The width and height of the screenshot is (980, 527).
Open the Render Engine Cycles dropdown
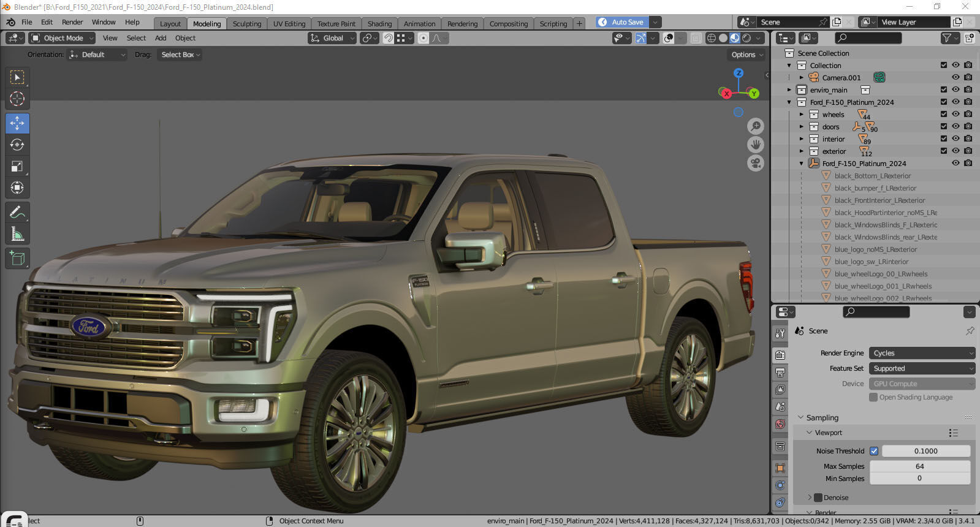(x=922, y=353)
